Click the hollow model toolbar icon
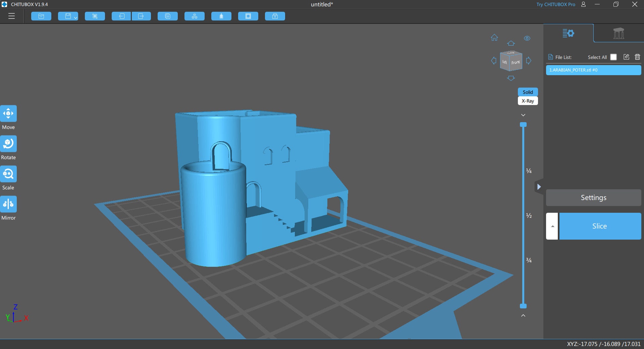 221,16
